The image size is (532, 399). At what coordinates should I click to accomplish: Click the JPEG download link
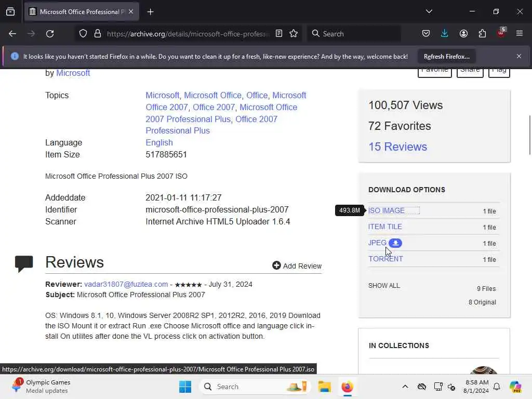(377, 243)
